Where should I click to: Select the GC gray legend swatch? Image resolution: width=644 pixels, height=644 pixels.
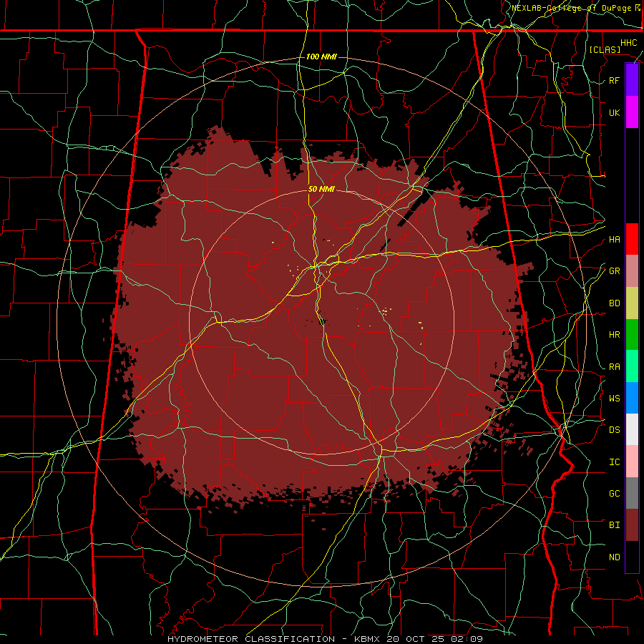[632, 493]
